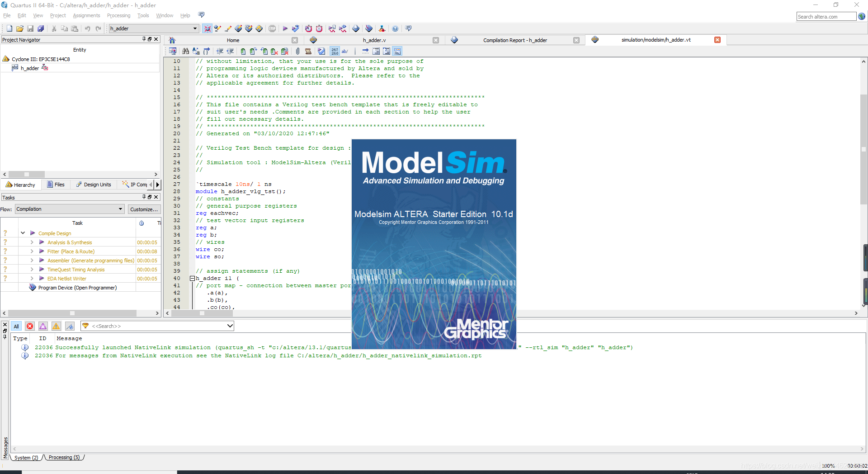Save all files using the multi-disk icon
Image resolution: width=868 pixels, height=474 pixels.
click(41, 28)
